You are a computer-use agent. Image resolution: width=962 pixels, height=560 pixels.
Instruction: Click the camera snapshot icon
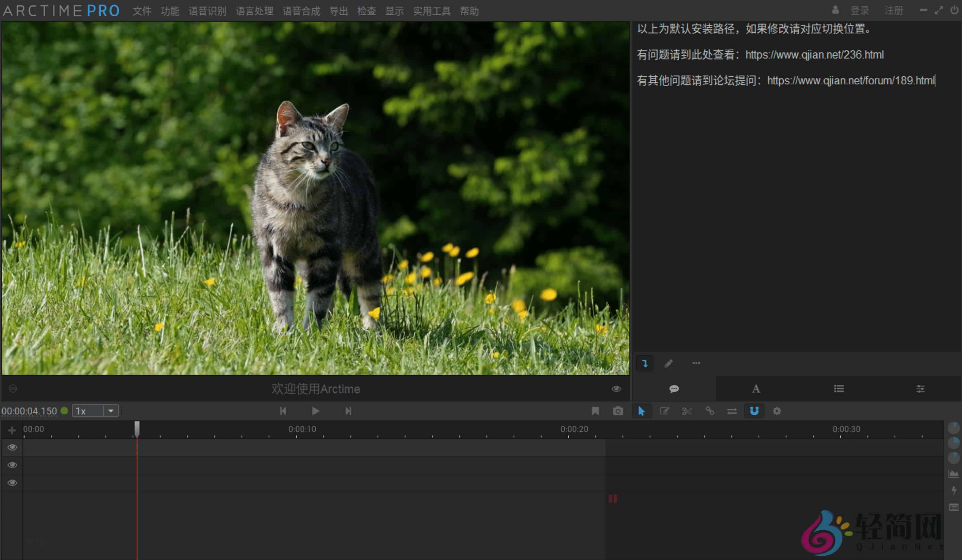point(618,411)
